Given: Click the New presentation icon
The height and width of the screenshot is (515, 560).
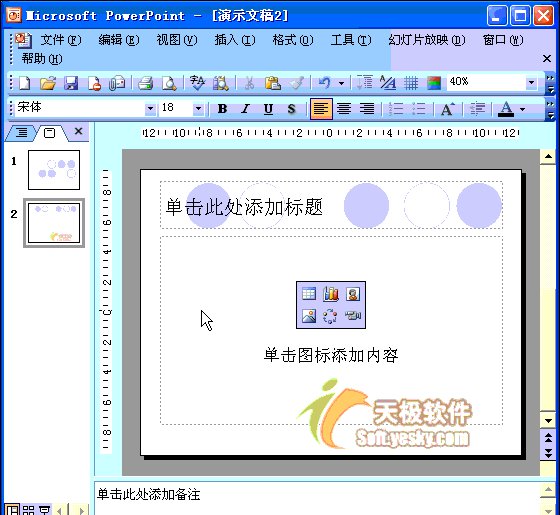Looking at the screenshot, I should (x=24, y=83).
